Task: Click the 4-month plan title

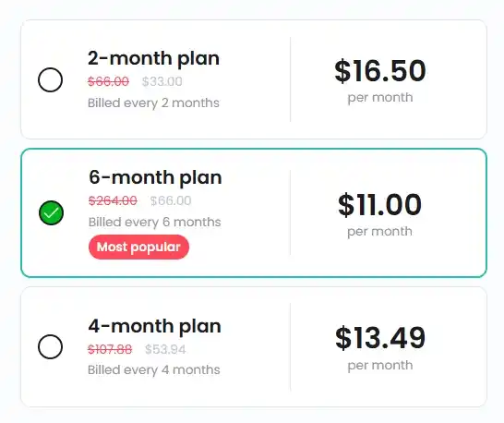Action: 154,327
